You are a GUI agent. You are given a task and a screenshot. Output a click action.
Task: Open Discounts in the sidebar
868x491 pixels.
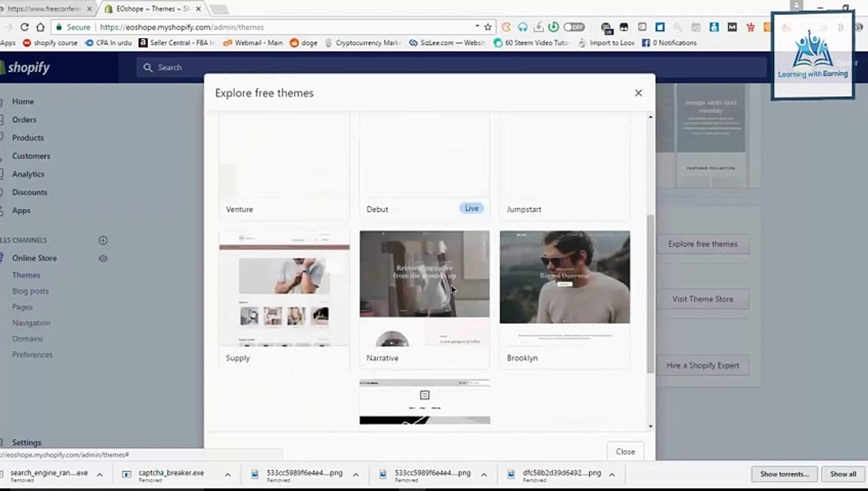pyautogui.click(x=29, y=192)
